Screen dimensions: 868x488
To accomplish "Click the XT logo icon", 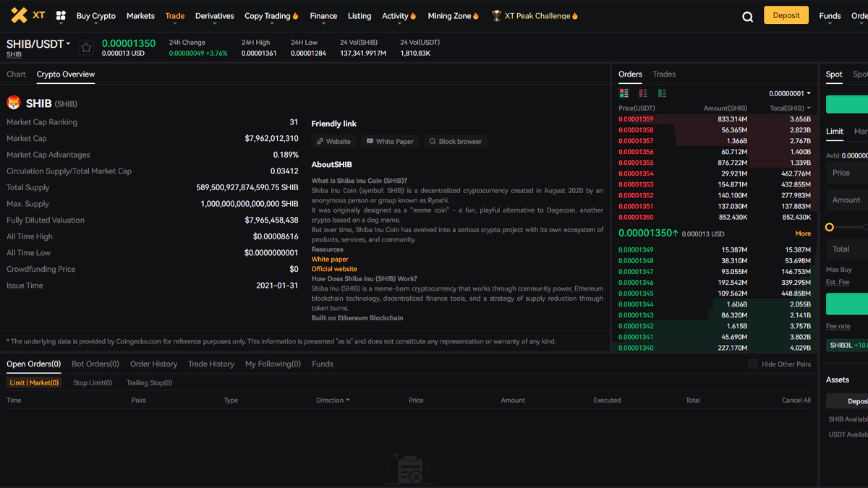I will [x=19, y=15].
